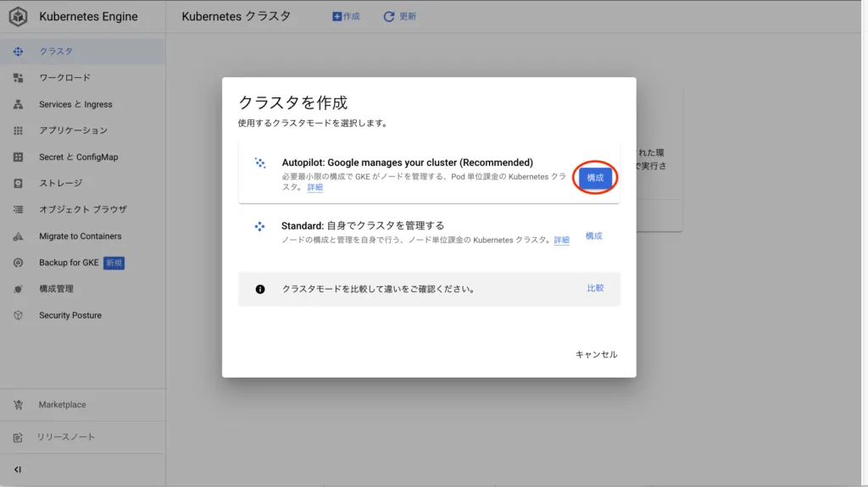
Task: Click blue 構成 button for Autopilot
Action: pos(595,178)
